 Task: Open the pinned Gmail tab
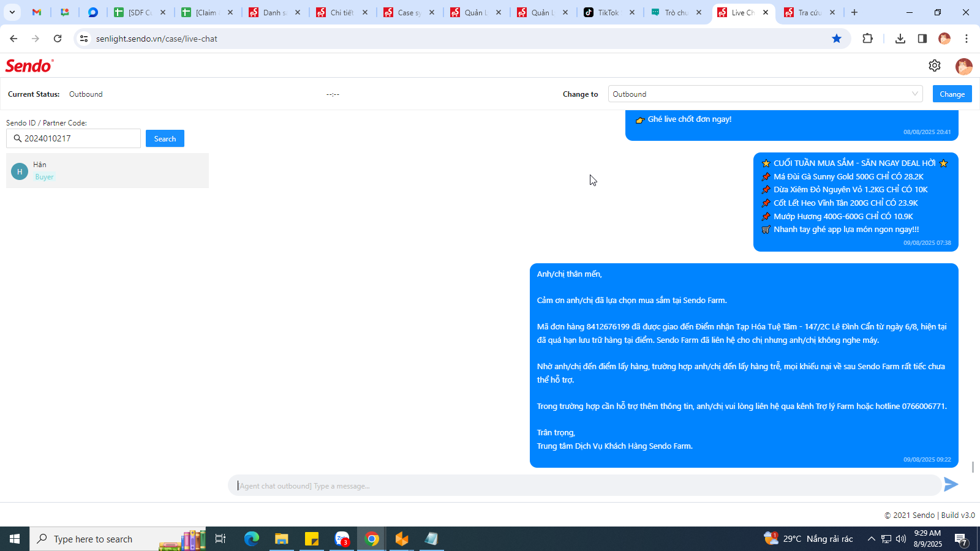tap(37, 12)
